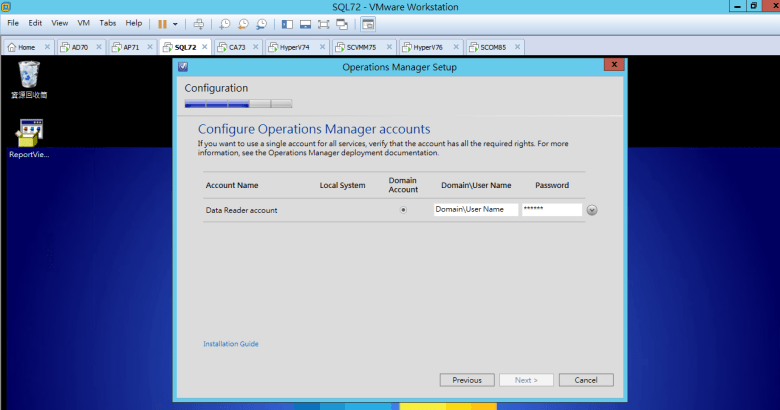This screenshot has width=780, height=410.
Task: Revert VM to snapshot icon
Action: coord(243,23)
